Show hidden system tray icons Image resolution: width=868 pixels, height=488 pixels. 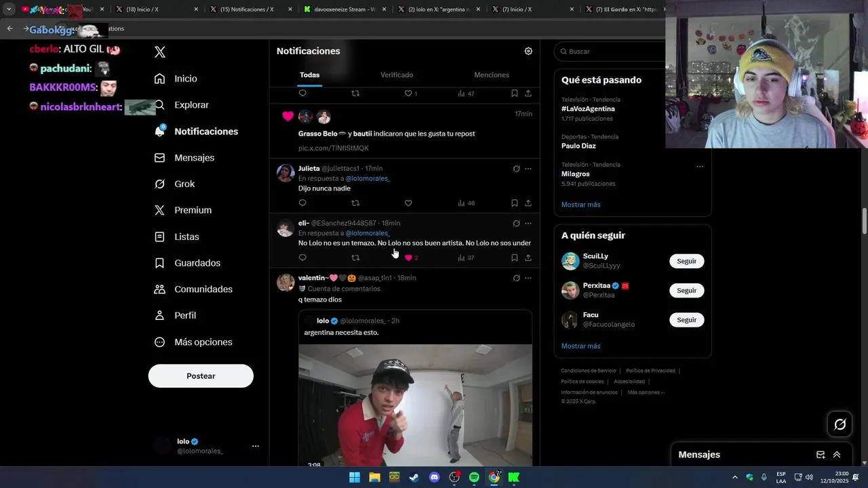[734, 478]
